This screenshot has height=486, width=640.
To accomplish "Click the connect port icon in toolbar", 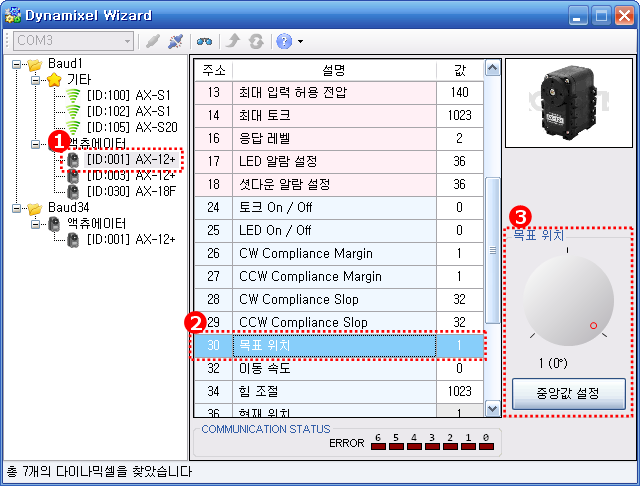I will tap(152, 41).
